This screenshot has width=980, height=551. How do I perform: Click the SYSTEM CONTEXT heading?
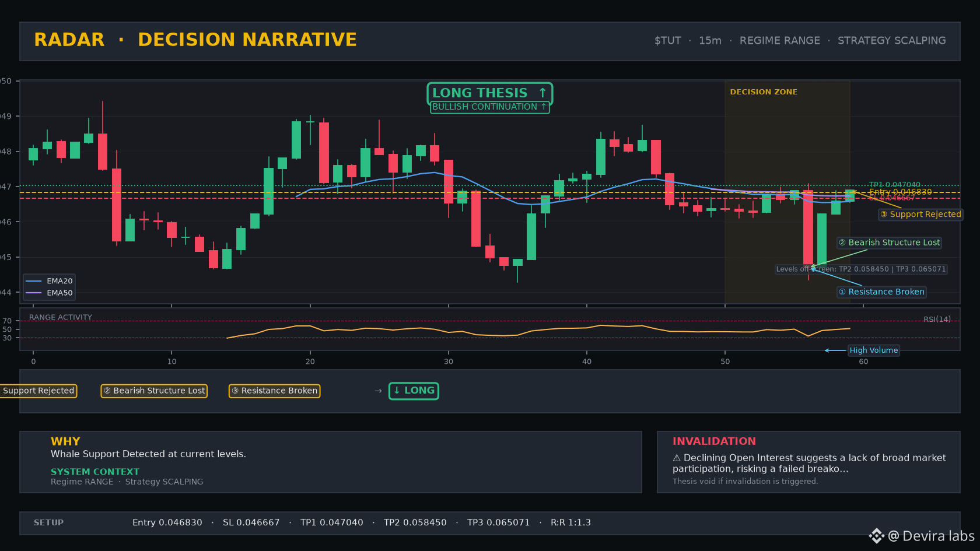point(95,472)
